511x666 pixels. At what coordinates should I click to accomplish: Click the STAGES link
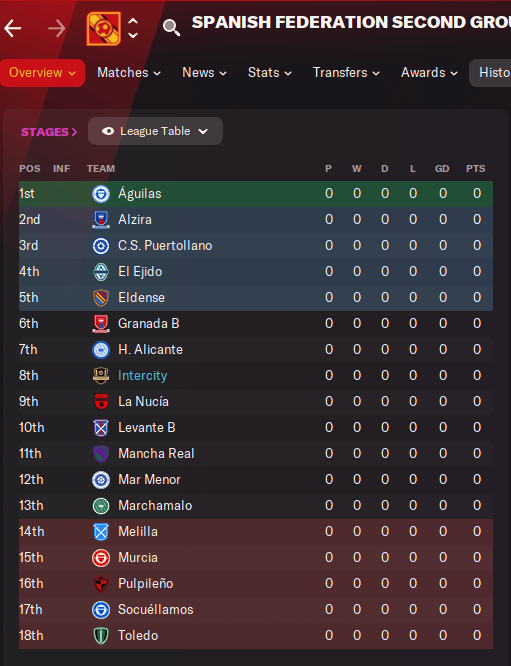(49, 132)
